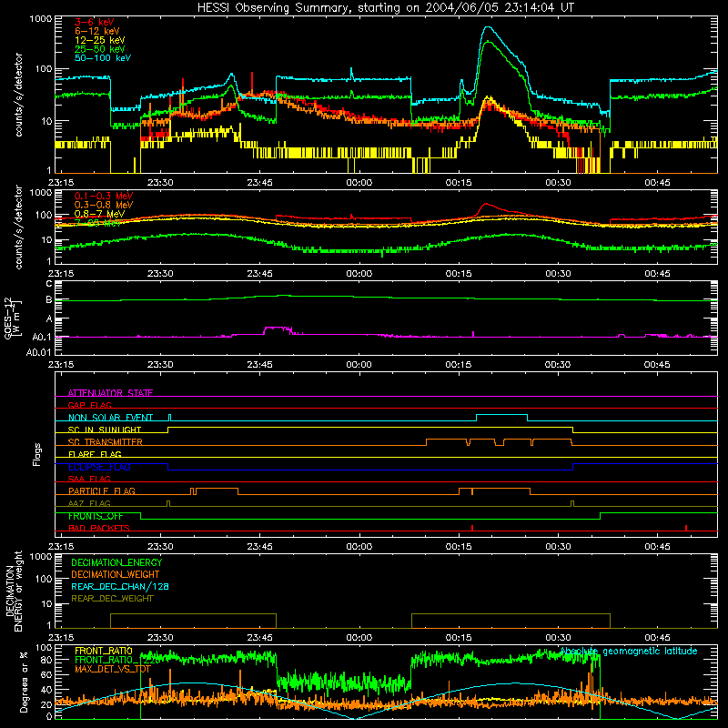Select the green 25-50 keV legend label
The height and width of the screenshot is (728, 728).
[100, 49]
